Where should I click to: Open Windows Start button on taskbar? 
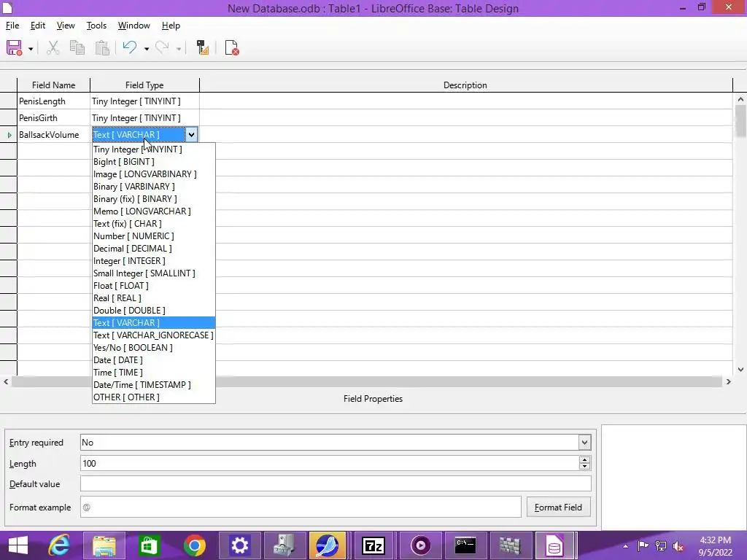(x=18, y=545)
